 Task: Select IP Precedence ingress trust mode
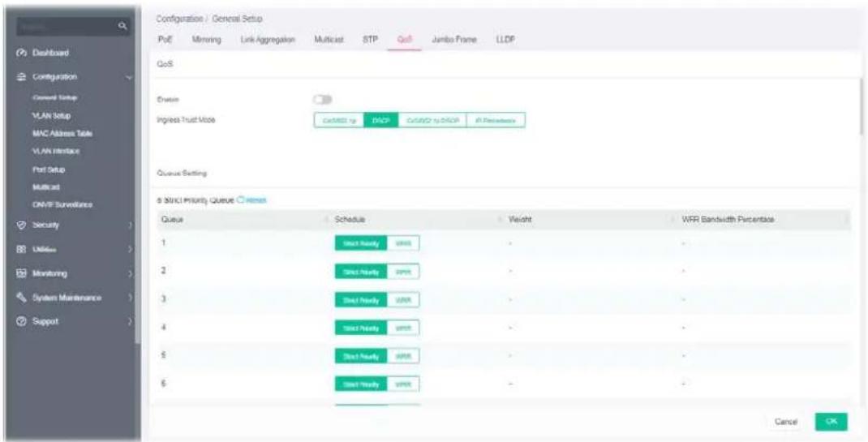[496, 120]
